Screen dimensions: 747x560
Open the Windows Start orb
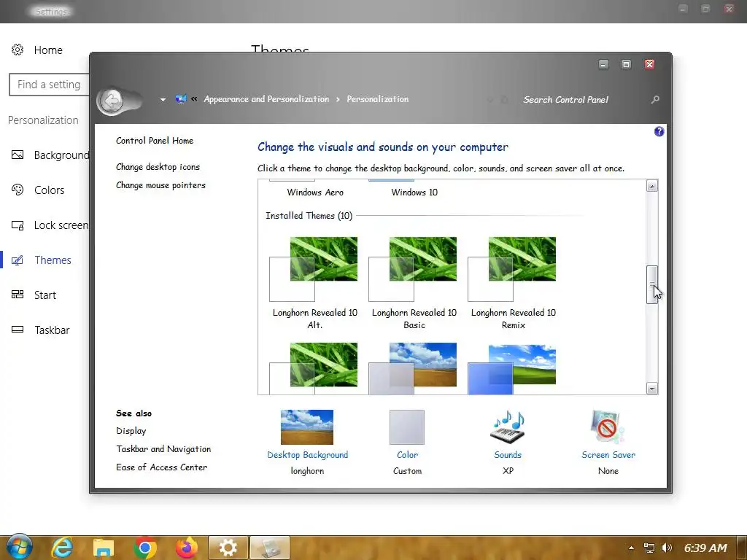pyautogui.click(x=19, y=547)
